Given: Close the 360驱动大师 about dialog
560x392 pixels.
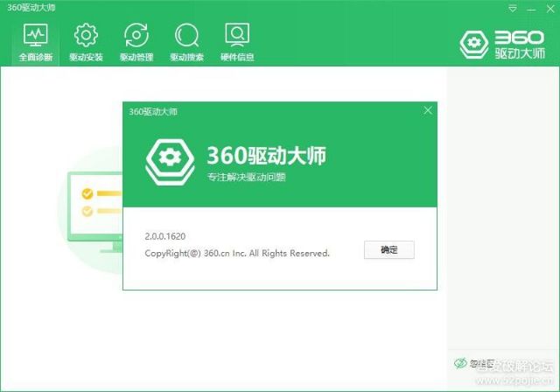Looking at the screenshot, I should 428,110.
